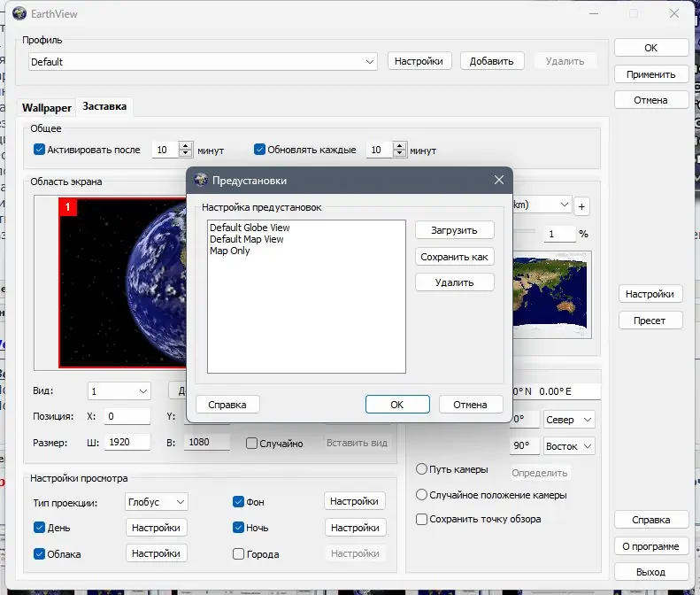The height and width of the screenshot is (595, 700).
Task: Click the Размер В height field
Action: pos(207,442)
